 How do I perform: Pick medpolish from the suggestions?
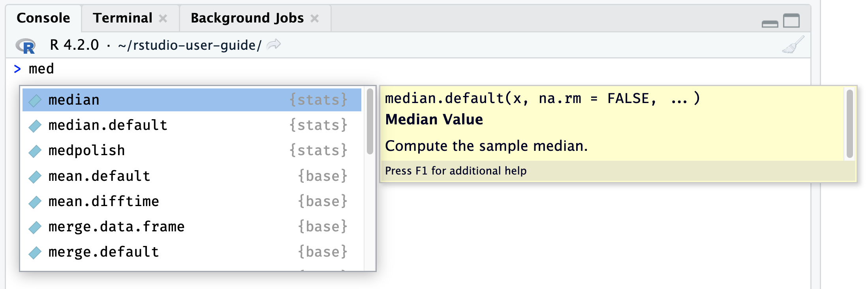click(x=86, y=150)
